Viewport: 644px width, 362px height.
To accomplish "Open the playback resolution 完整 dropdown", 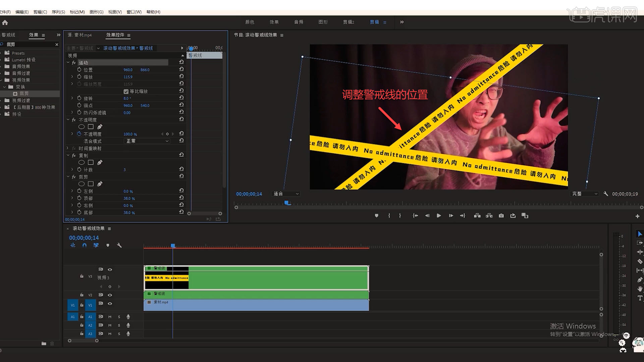I will (584, 194).
